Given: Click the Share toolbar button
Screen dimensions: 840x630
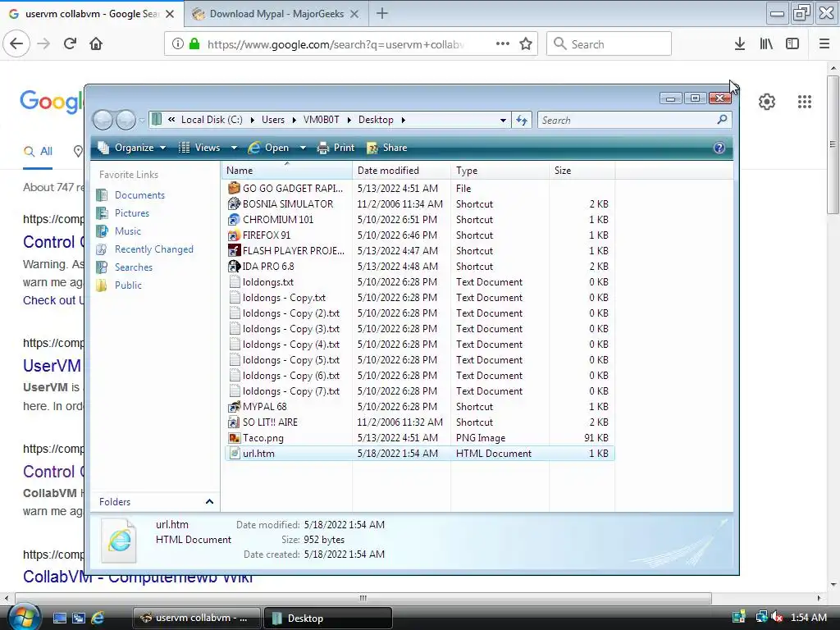Looking at the screenshot, I should (387, 148).
